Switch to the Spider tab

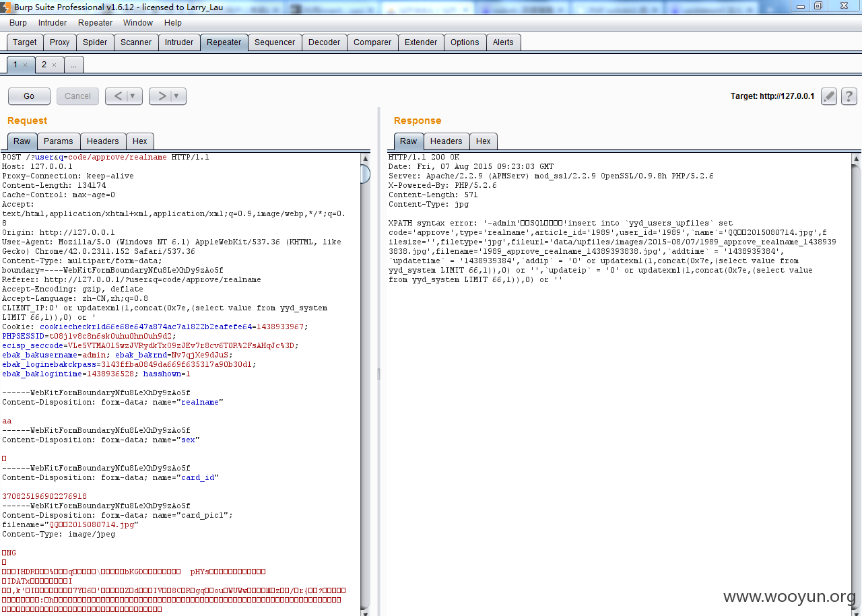[x=95, y=42]
